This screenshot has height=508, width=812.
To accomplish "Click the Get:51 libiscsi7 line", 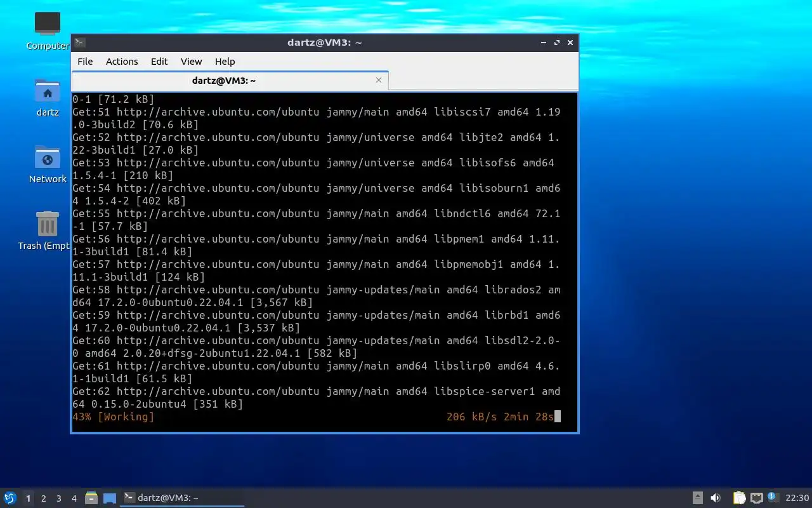I will pyautogui.click(x=317, y=118).
